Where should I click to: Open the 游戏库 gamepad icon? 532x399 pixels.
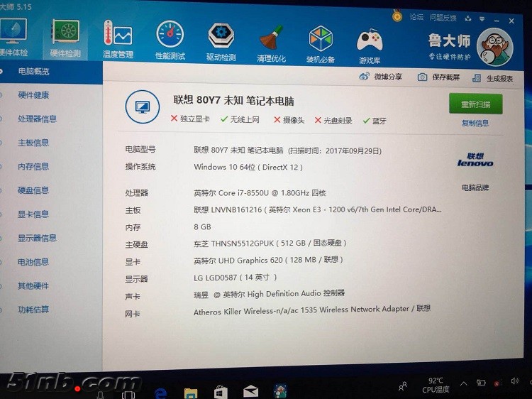370,40
